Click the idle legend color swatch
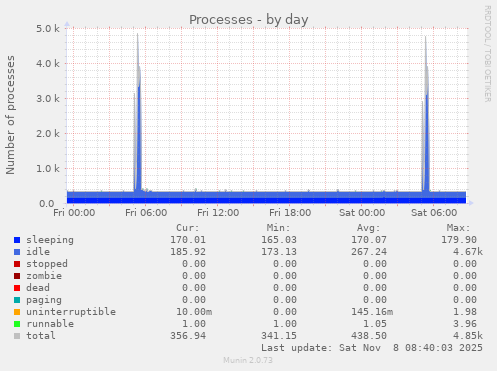This screenshot has height=371, width=497. point(17,252)
